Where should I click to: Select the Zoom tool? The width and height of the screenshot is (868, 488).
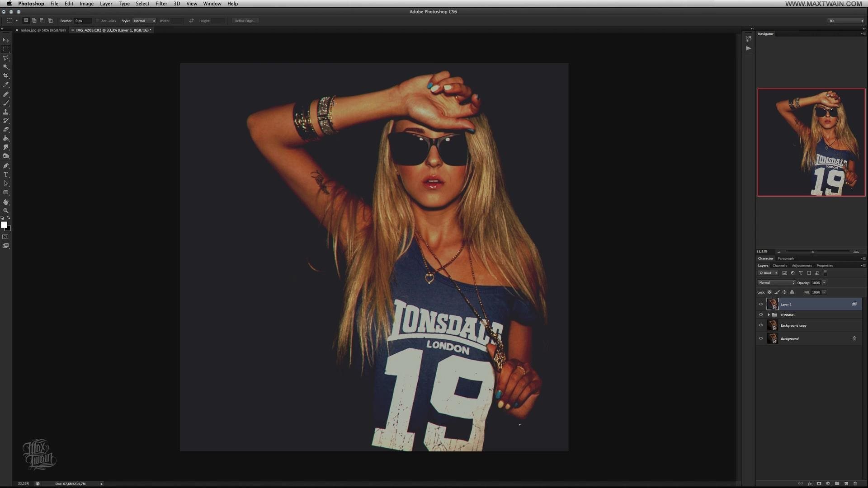[x=6, y=211]
